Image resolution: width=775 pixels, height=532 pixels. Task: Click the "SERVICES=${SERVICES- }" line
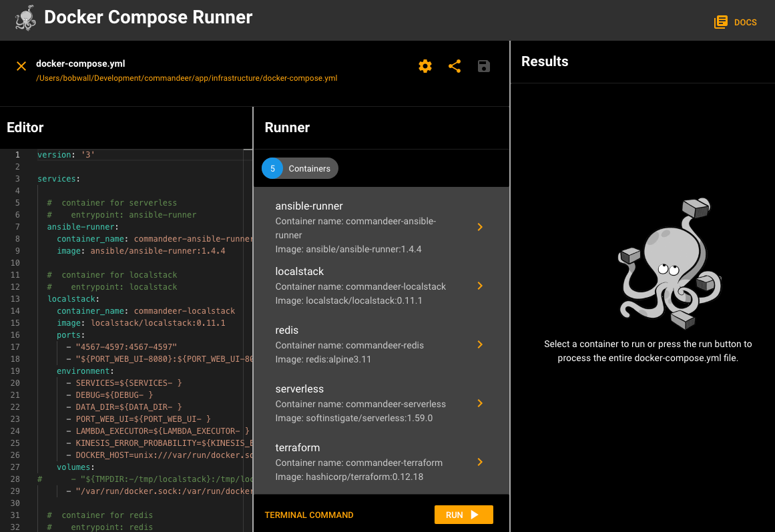click(x=124, y=383)
